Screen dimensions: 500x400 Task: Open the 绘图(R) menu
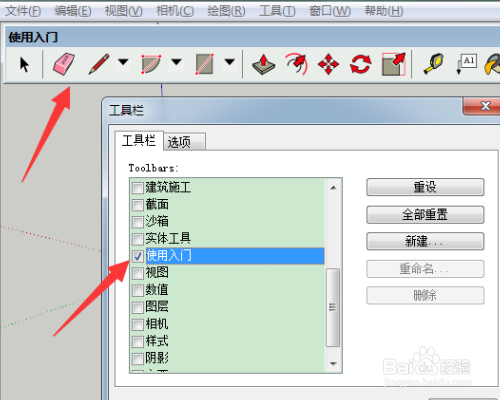pos(226,11)
